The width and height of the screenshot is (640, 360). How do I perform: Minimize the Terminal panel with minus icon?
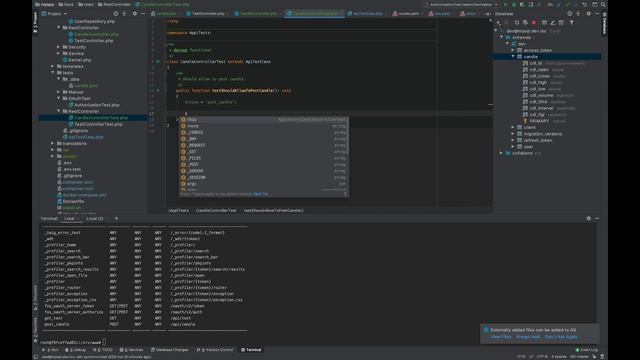pos(597,218)
